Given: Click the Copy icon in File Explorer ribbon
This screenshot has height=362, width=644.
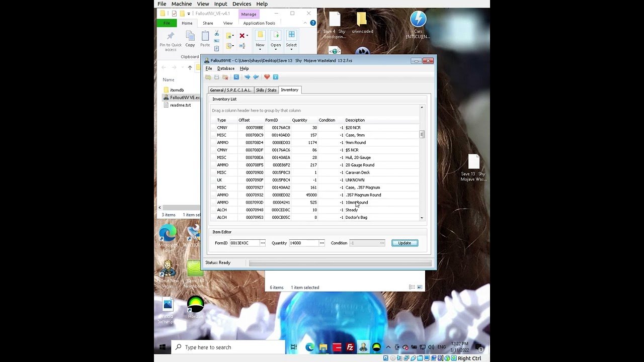Looking at the screenshot, I should pos(190,39).
